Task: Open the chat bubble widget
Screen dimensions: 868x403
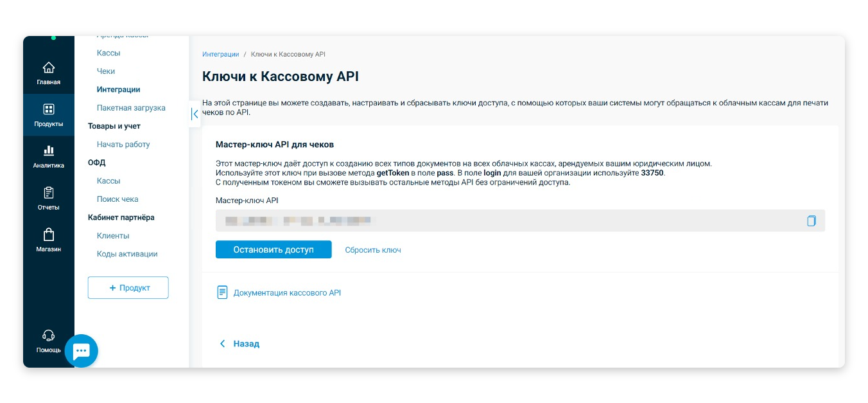Action: (82, 351)
